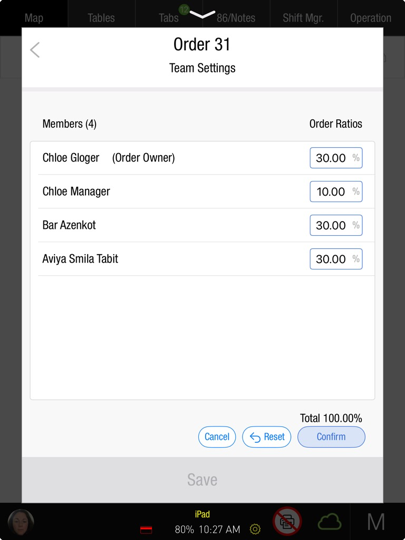
Task: Open the Shift Mgr. tab
Action: pos(303,18)
